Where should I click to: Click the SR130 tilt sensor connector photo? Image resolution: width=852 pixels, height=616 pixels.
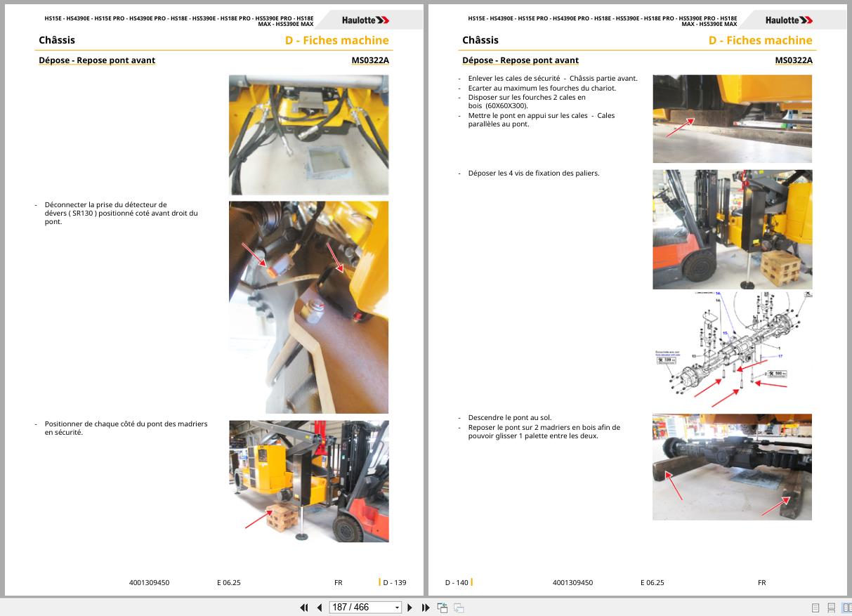309,308
